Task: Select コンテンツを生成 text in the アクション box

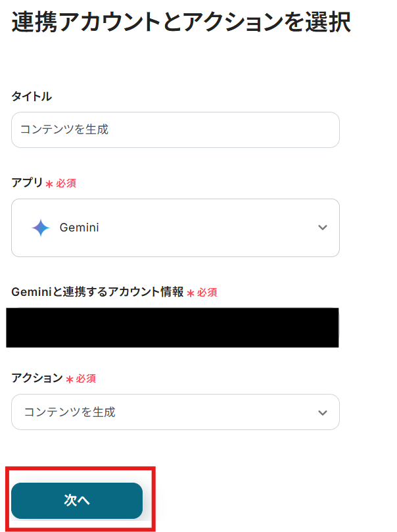Action: coord(70,412)
